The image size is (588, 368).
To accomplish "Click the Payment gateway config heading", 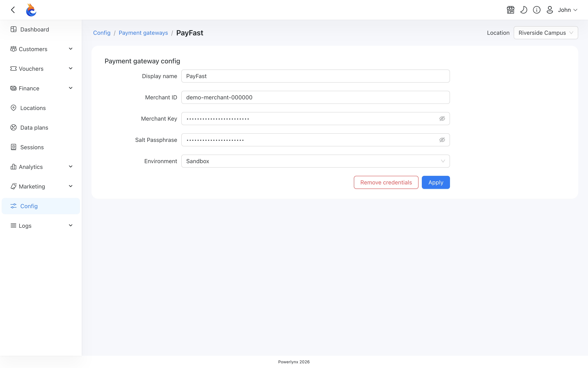I will coord(142,61).
